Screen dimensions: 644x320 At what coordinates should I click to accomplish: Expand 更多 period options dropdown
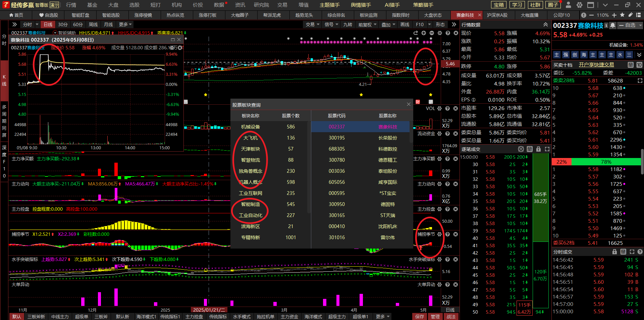[125, 24]
